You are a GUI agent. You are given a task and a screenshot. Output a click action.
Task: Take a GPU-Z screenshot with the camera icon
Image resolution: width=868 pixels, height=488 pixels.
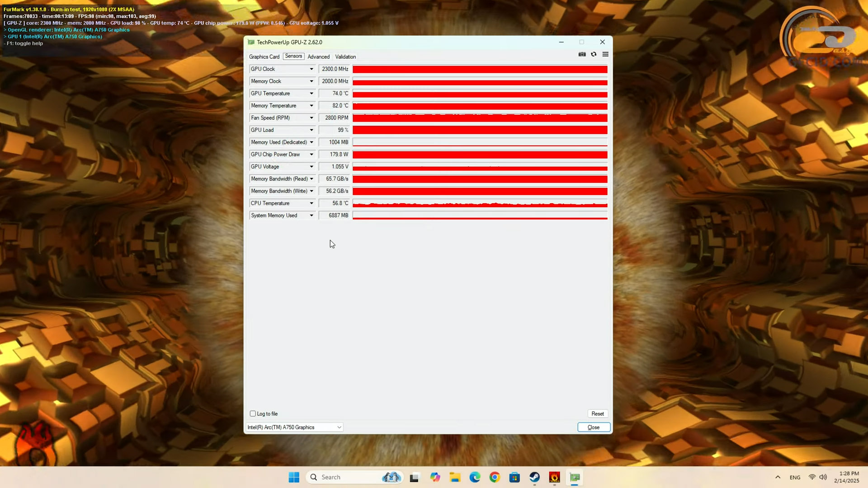(x=582, y=54)
